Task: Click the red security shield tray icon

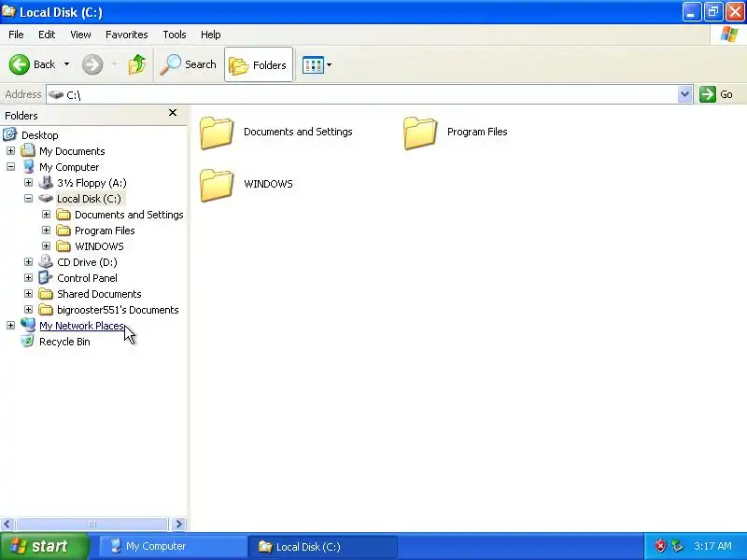Action: pos(660,546)
